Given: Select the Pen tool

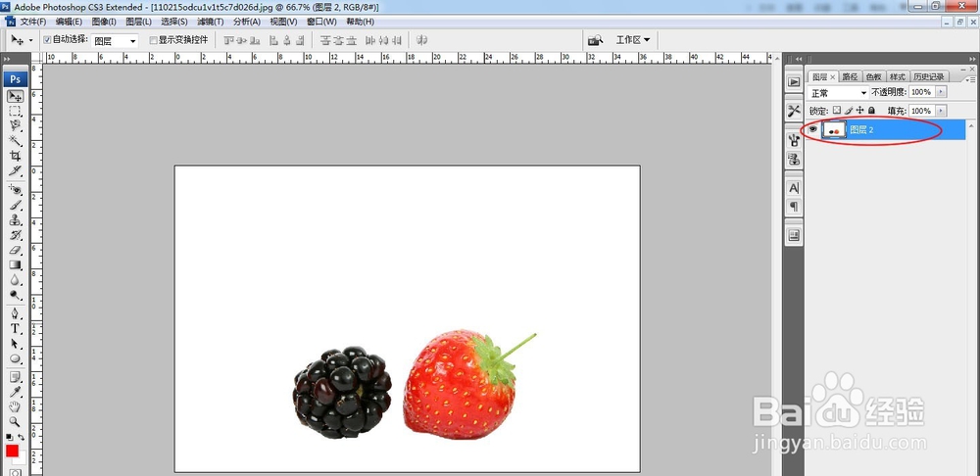Looking at the screenshot, I should 15,313.
